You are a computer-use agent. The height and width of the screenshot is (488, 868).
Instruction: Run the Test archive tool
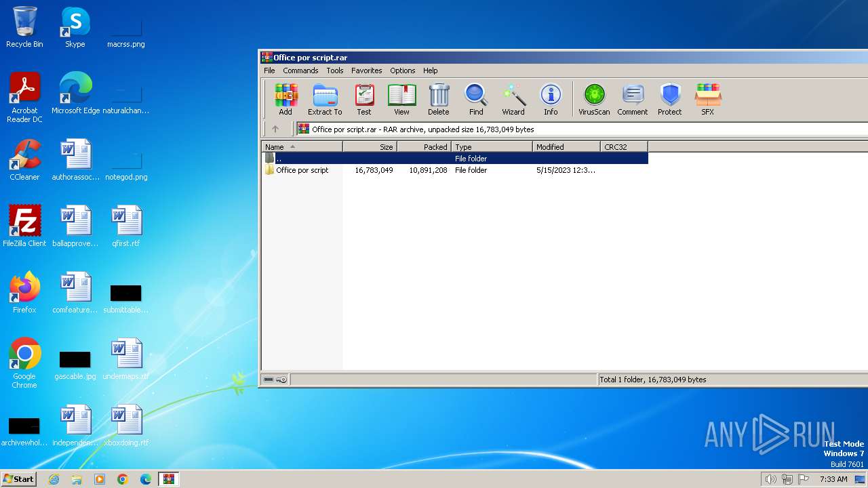click(364, 100)
